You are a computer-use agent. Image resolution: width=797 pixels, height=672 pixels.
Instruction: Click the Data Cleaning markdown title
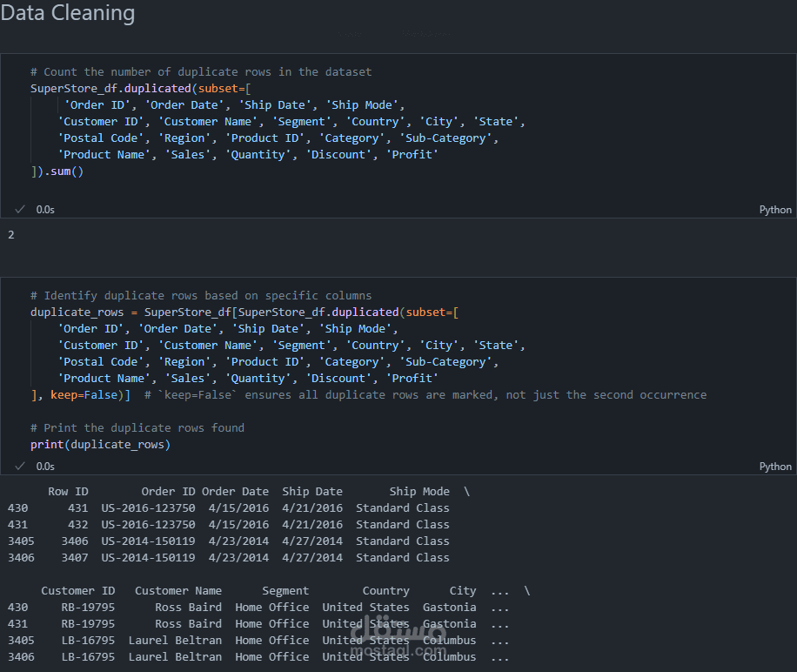[x=68, y=13]
